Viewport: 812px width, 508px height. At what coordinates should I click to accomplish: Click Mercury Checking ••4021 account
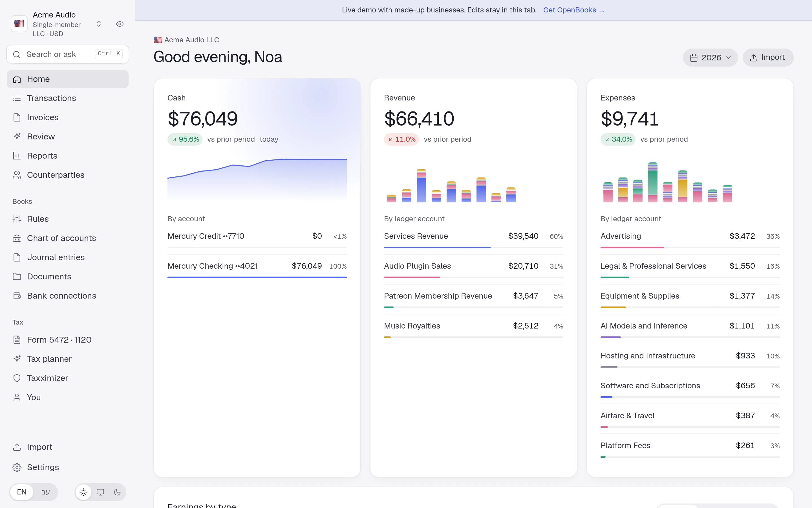click(257, 270)
